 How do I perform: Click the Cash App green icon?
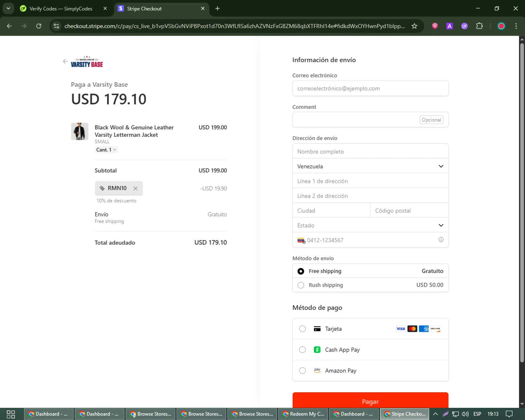coord(317,350)
